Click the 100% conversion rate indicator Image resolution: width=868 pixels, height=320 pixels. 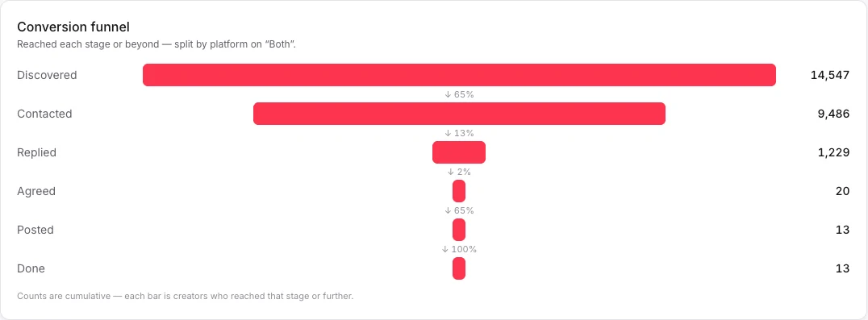pyautogui.click(x=459, y=249)
